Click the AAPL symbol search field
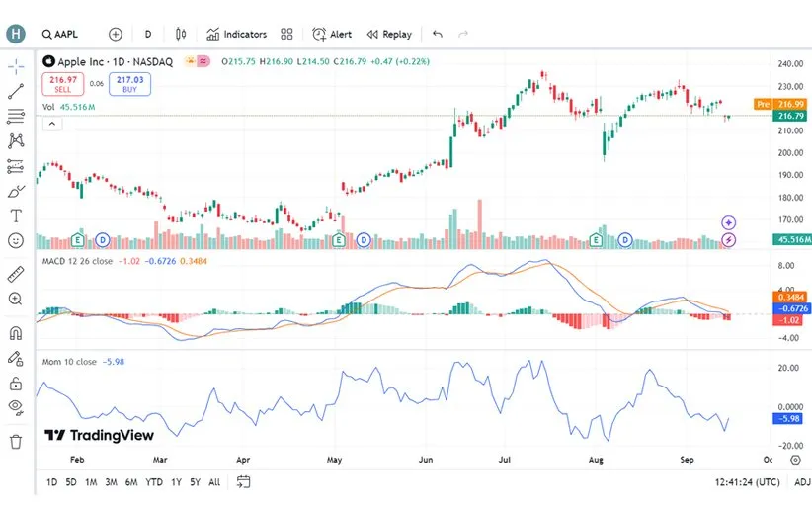The image size is (812, 516). pos(61,34)
